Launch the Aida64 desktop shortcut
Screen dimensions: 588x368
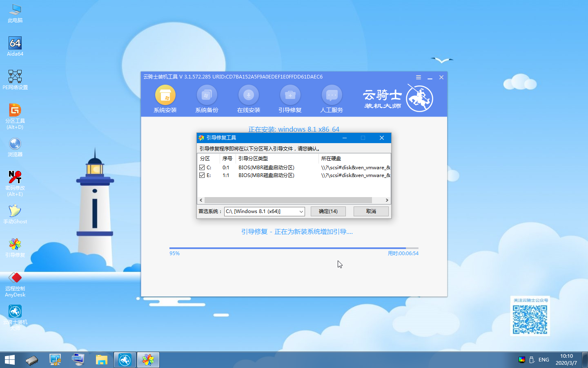click(15, 47)
